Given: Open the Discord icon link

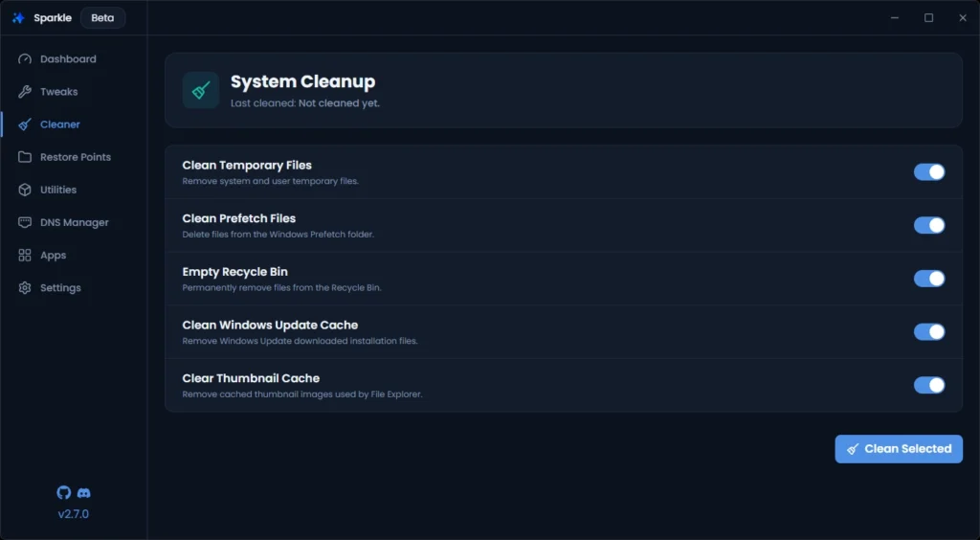Looking at the screenshot, I should pyautogui.click(x=84, y=492).
